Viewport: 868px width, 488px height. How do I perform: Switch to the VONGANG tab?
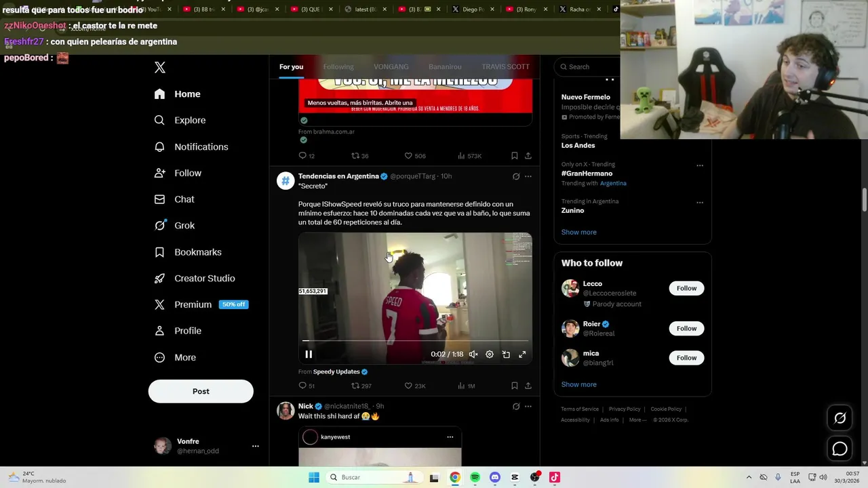(391, 66)
